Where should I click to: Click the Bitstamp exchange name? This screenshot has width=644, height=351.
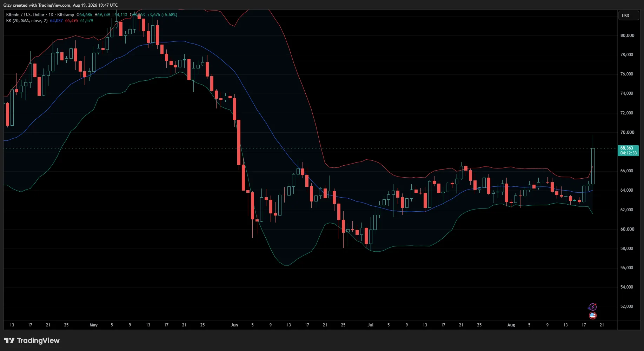point(66,15)
